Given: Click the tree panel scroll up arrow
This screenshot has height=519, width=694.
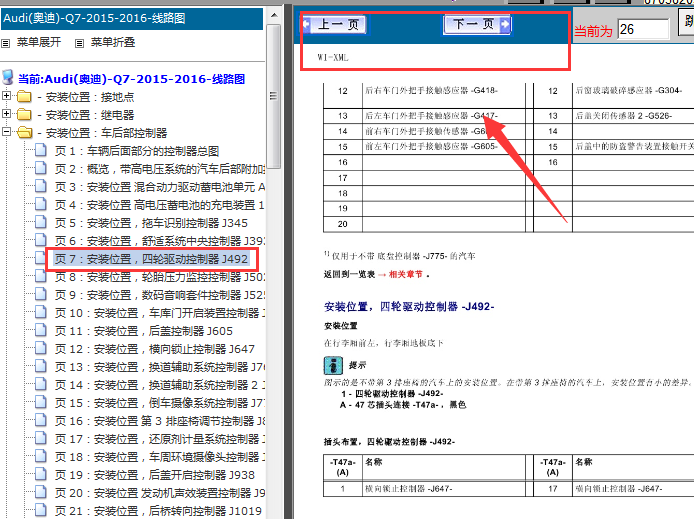Looking at the screenshot, I should 274,15.
